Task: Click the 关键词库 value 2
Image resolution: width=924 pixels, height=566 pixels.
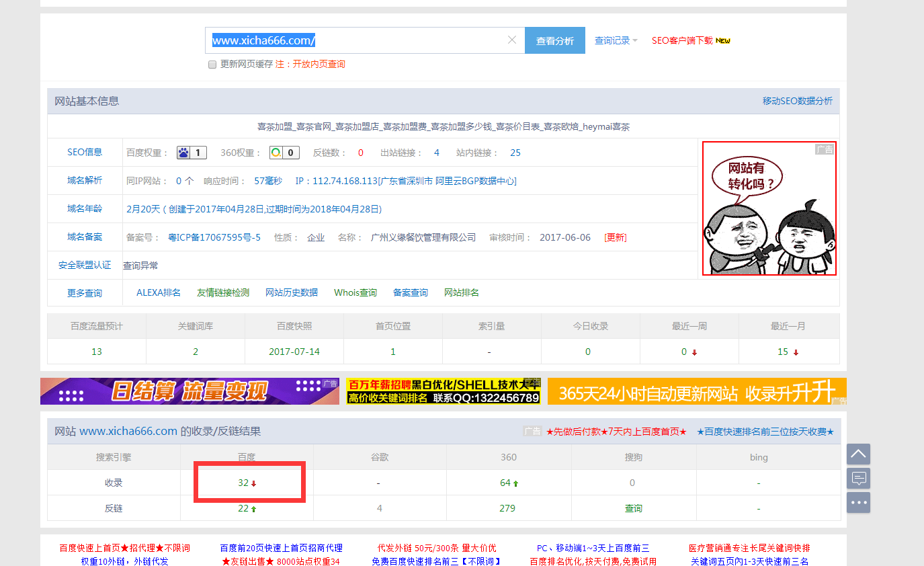Action: click(196, 352)
